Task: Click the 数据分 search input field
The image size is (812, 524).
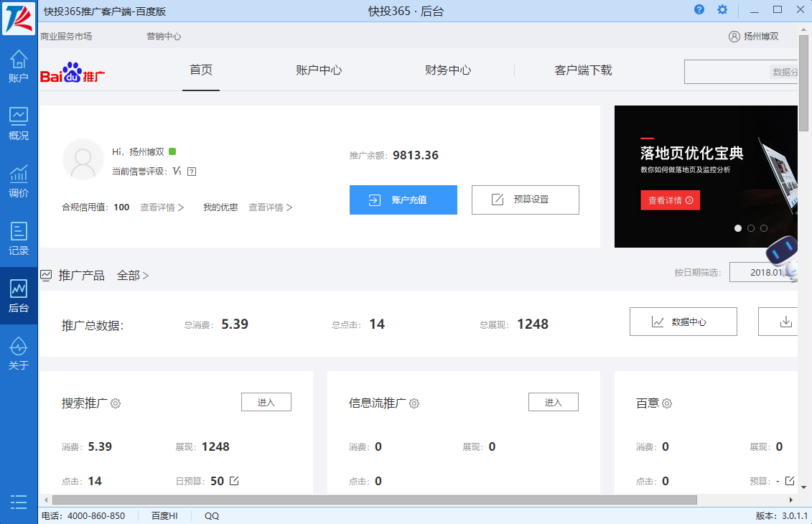Action: coord(741,72)
